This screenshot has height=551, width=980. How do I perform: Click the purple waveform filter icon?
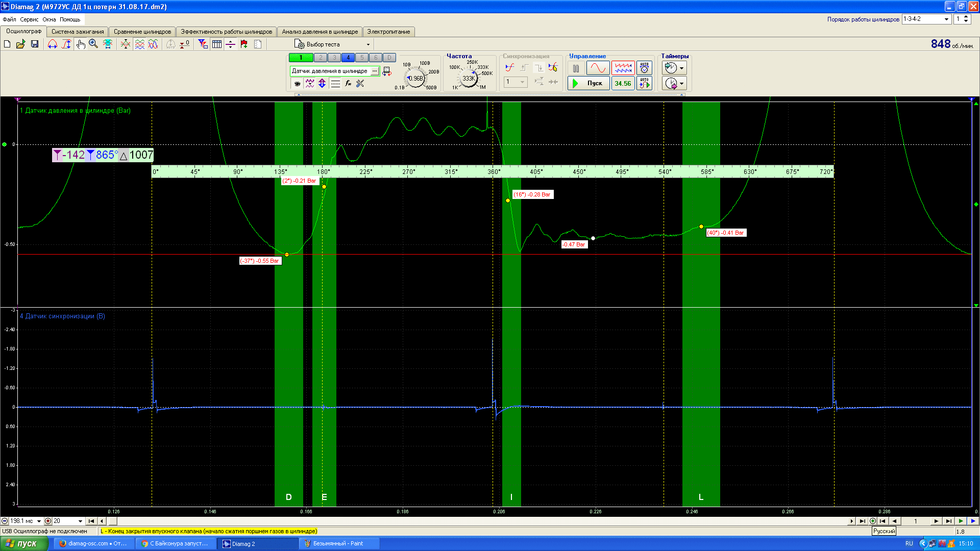tap(310, 84)
